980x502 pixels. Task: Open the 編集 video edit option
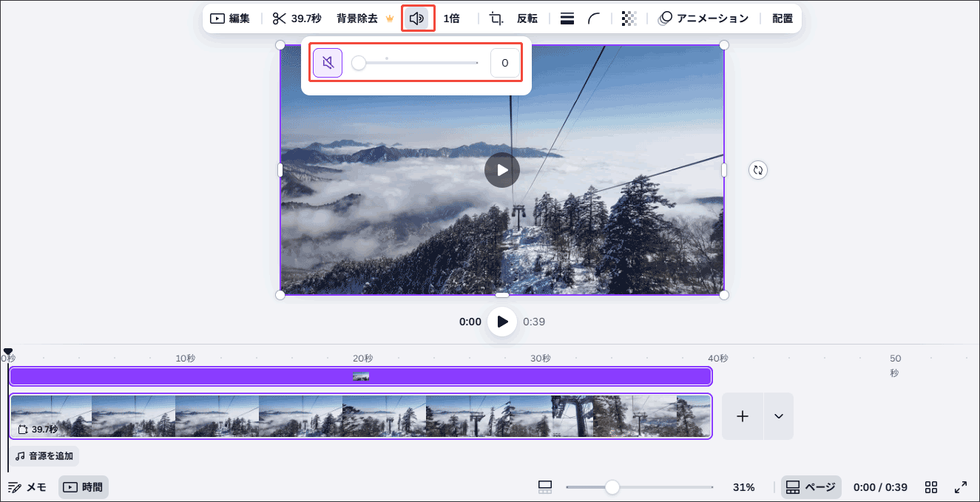(x=230, y=18)
